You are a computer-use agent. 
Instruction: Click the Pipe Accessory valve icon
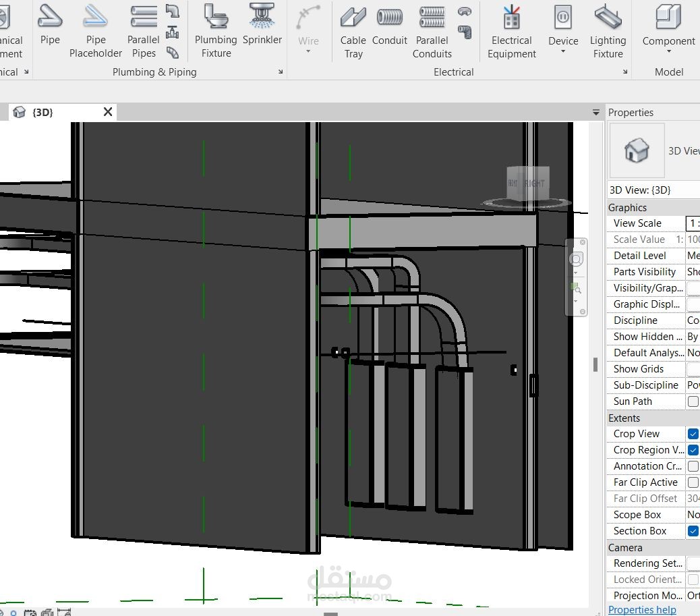(173, 32)
